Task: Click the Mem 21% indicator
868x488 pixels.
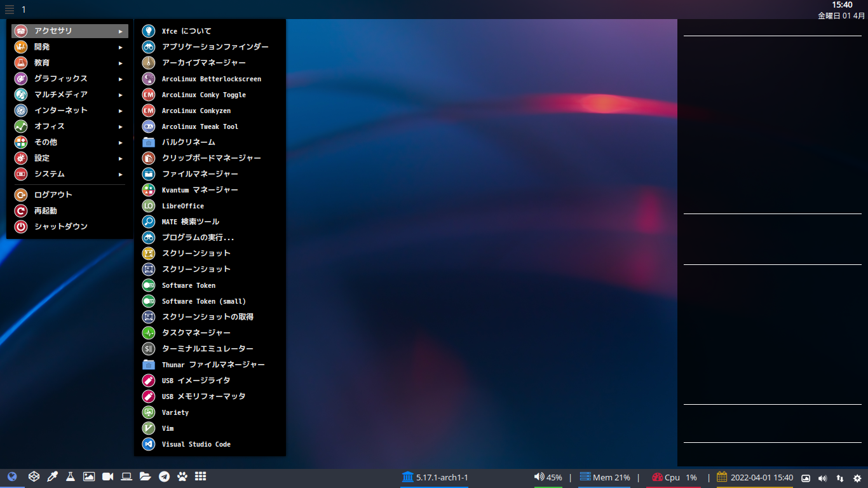Action: point(604,477)
